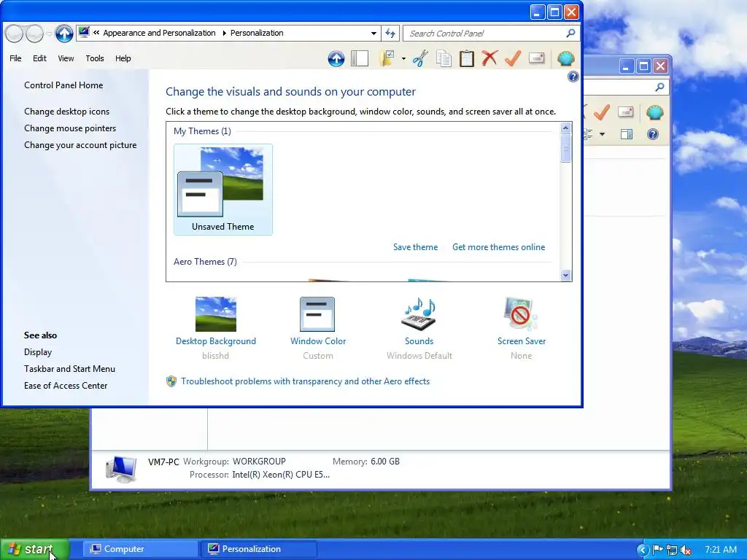
Task: Click the network tray icon
Action: click(672, 550)
